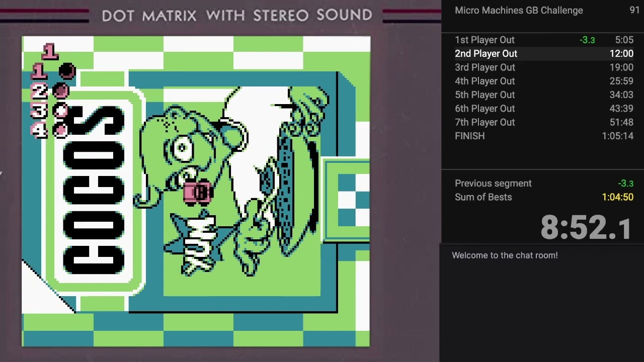Click the '51:48' split time

coord(621,122)
